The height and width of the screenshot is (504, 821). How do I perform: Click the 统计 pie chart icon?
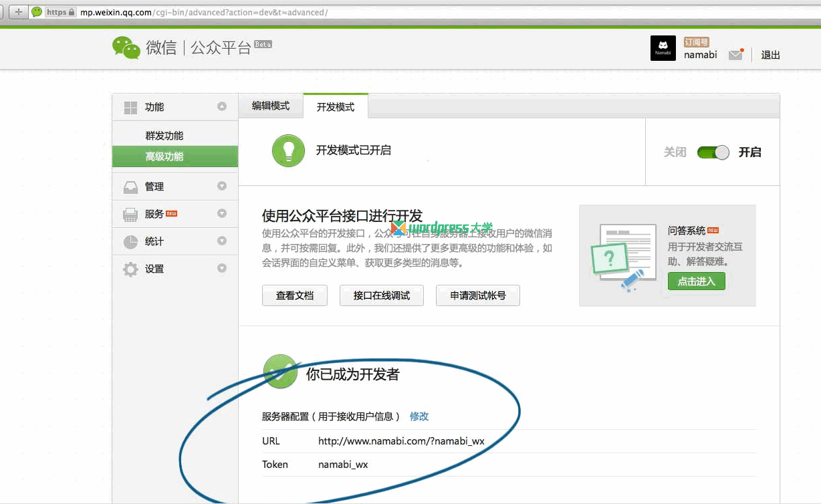(x=130, y=242)
